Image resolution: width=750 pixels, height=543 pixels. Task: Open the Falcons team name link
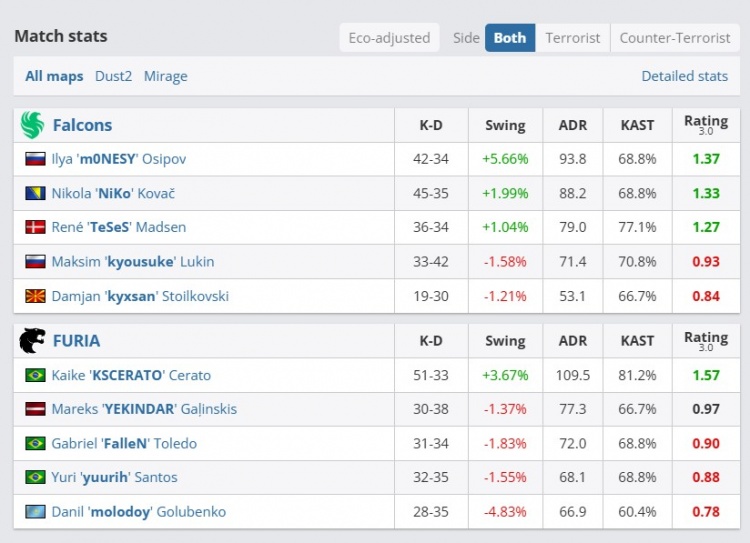(82, 125)
